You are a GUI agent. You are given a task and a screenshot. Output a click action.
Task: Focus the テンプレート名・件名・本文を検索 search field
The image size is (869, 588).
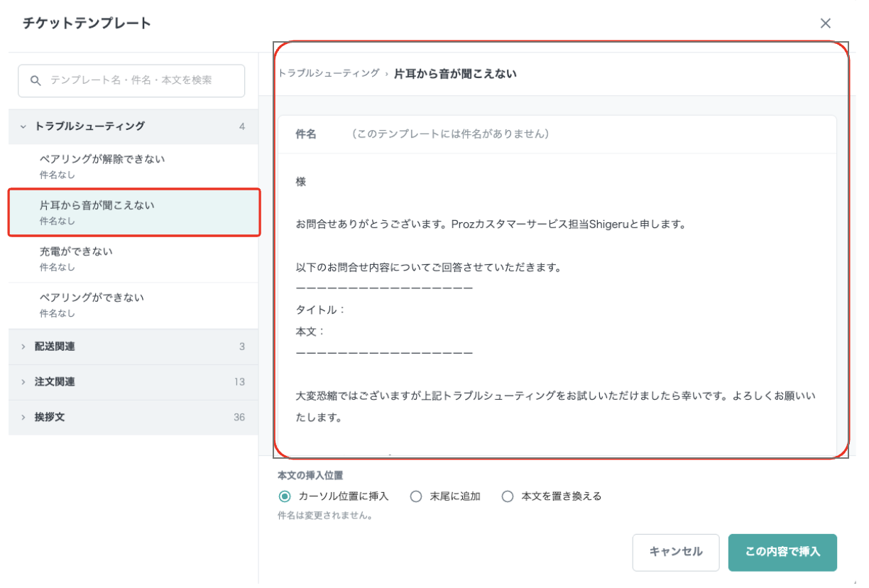[131, 81]
